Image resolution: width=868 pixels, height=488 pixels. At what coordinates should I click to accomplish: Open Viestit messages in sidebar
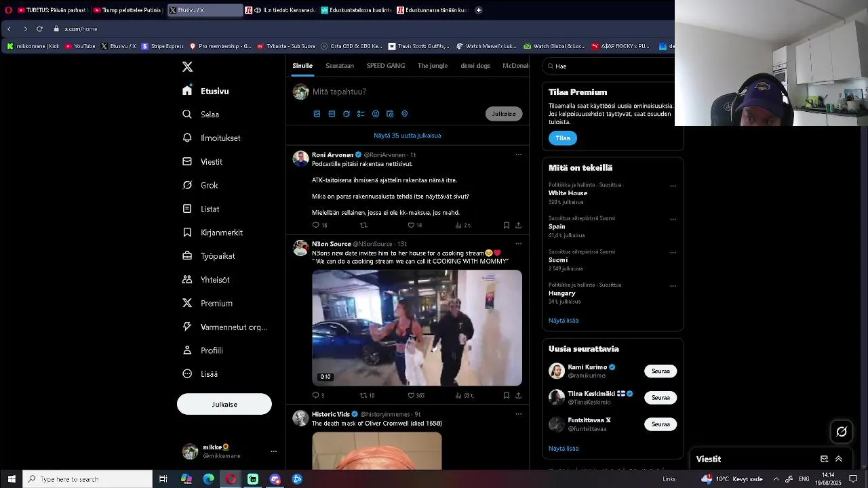tap(203, 162)
